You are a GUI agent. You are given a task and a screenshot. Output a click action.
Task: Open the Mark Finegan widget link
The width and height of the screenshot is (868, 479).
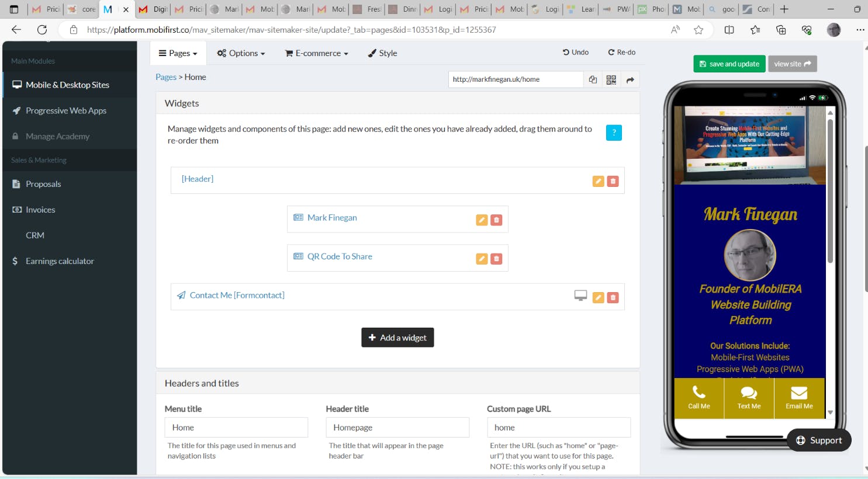(332, 218)
